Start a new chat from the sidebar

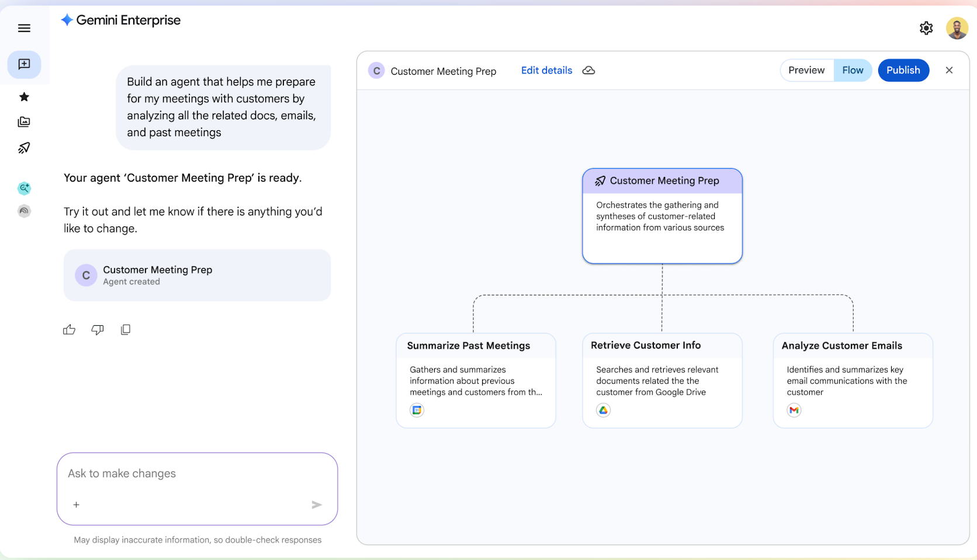point(24,64)
